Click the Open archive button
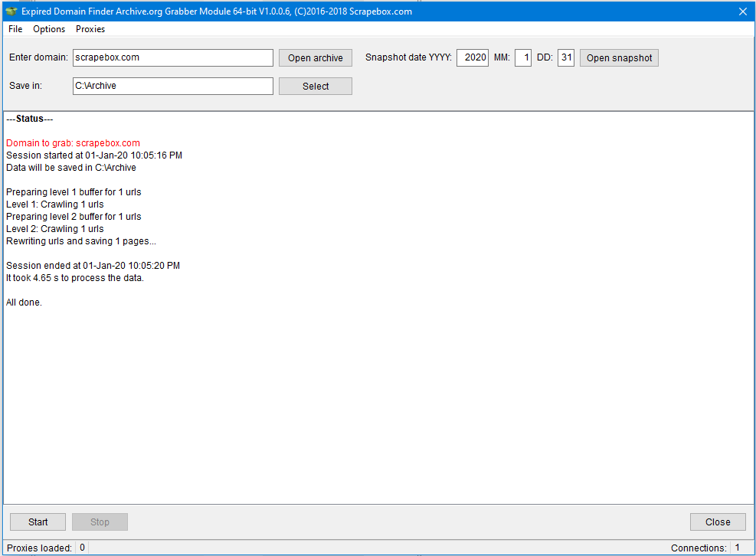 (x=316, y=58)
